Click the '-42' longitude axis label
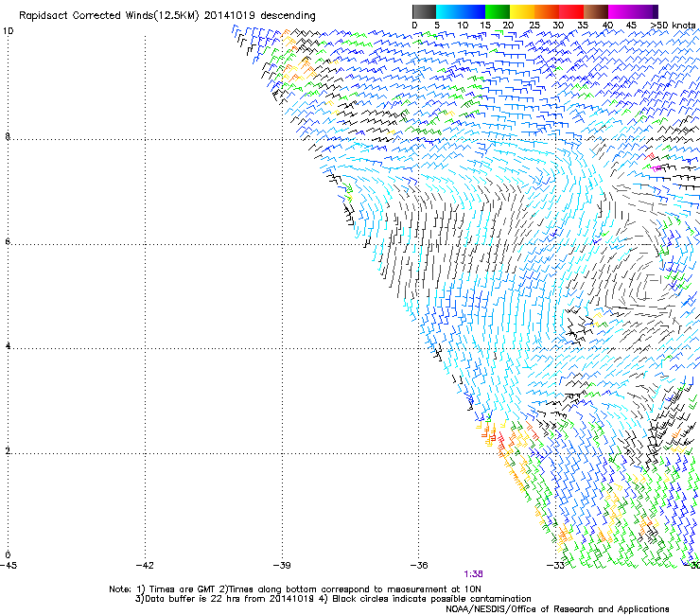 [x=145, y=566]
